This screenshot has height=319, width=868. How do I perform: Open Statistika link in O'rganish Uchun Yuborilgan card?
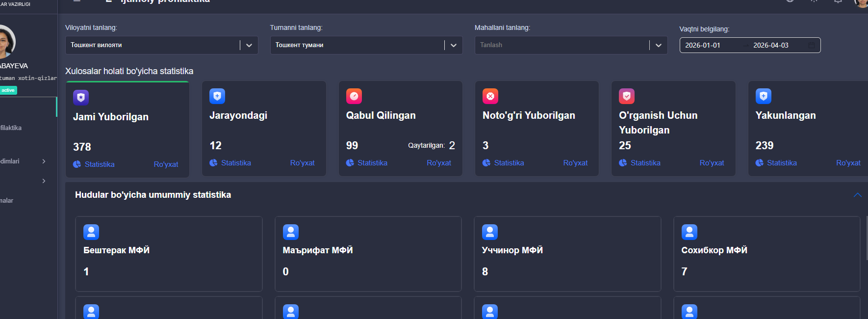pos(645,163)
